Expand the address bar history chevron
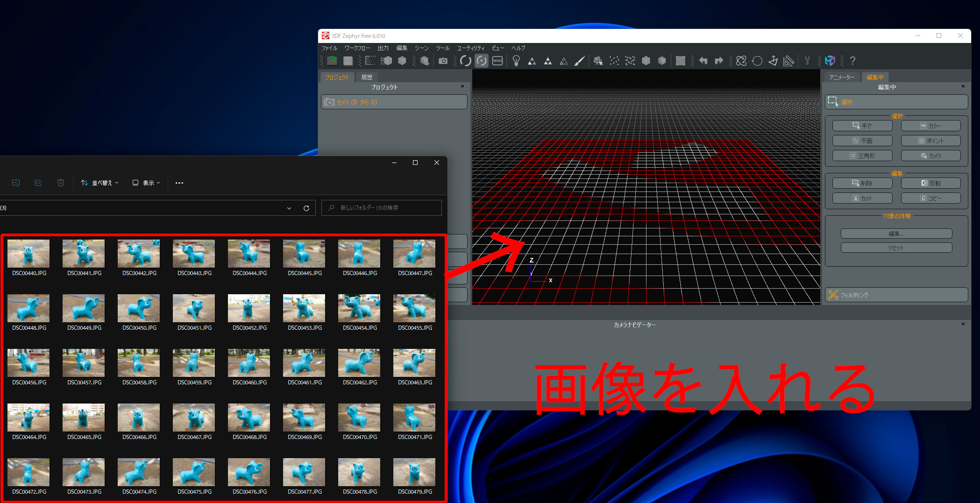The image size is (980, 503). click(289, 208)
